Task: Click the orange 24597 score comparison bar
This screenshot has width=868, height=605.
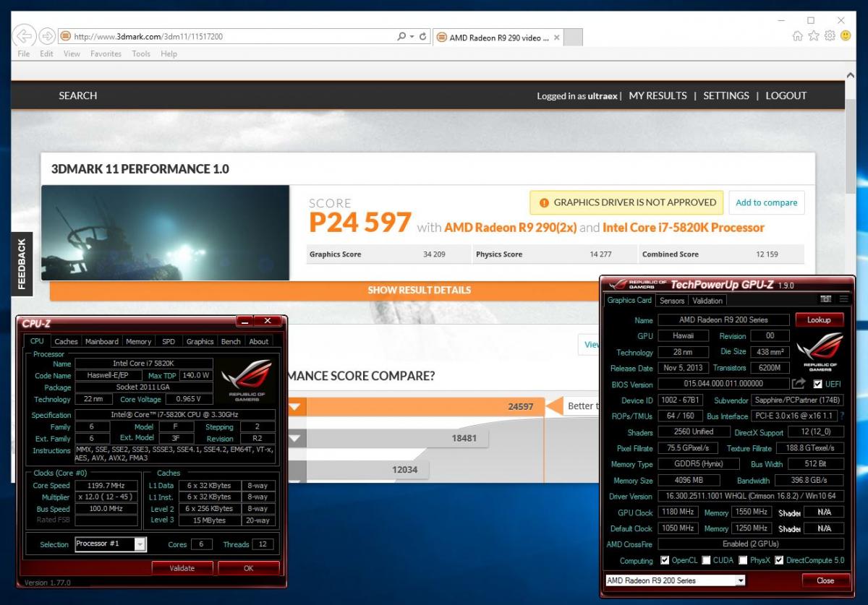Action: [x=416, y=407]
